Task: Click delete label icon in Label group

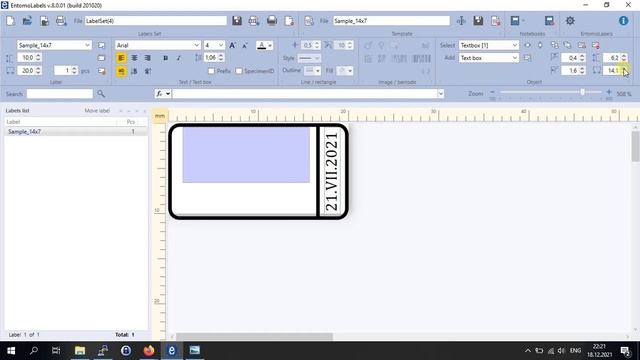Action: [x=102, y=71]
